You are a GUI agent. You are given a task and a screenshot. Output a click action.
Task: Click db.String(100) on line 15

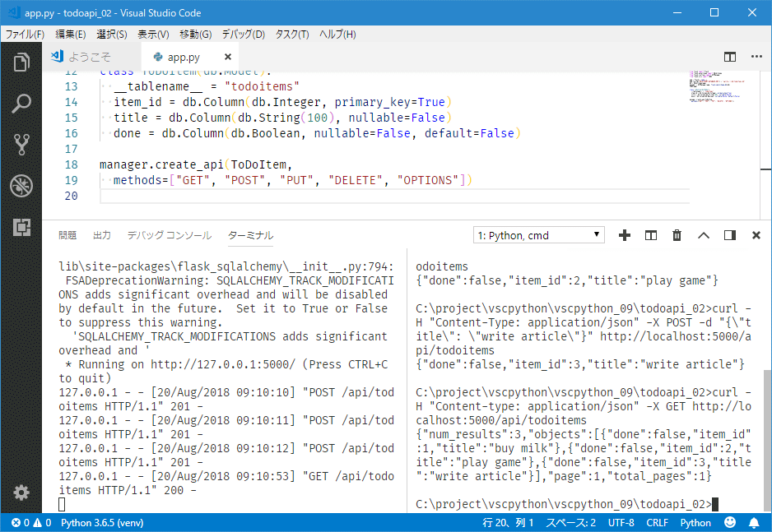point(286,118)
